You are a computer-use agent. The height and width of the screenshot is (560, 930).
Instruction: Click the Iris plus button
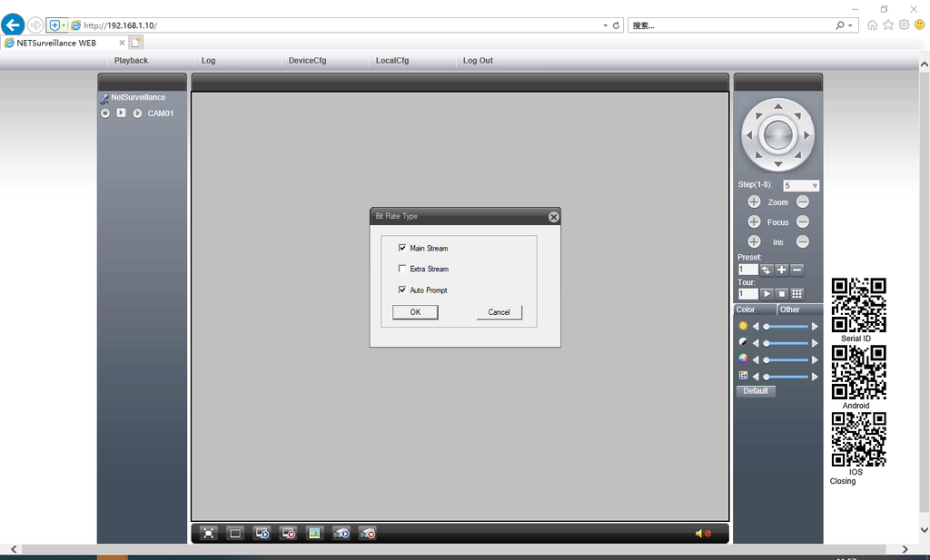754,242
